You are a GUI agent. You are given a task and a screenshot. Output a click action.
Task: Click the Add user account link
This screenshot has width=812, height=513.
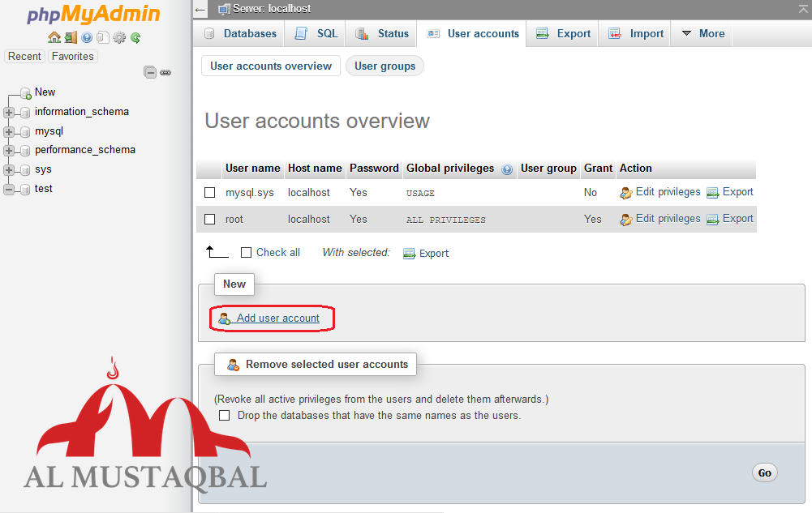tap(279, 318)
